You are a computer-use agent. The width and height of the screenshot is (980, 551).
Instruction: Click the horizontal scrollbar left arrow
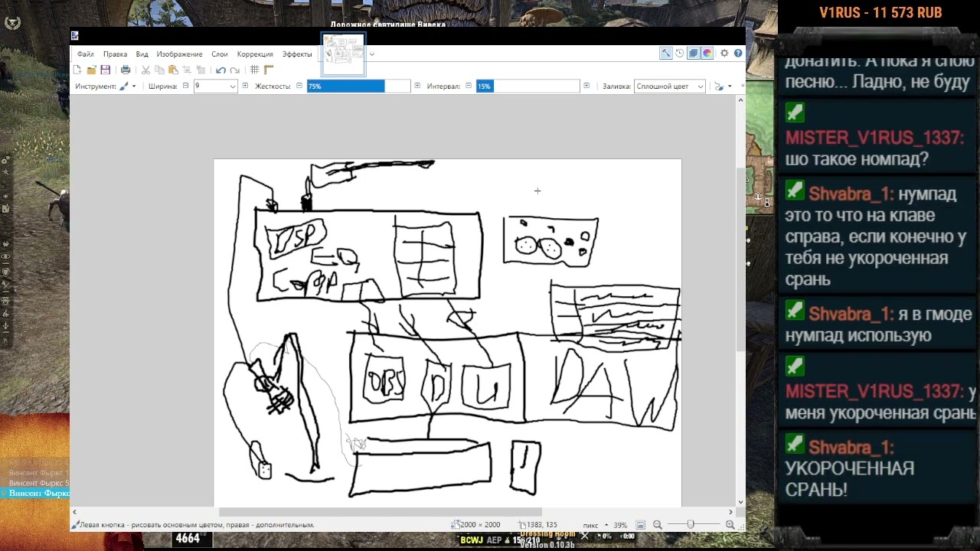click(x=74, y=512)
